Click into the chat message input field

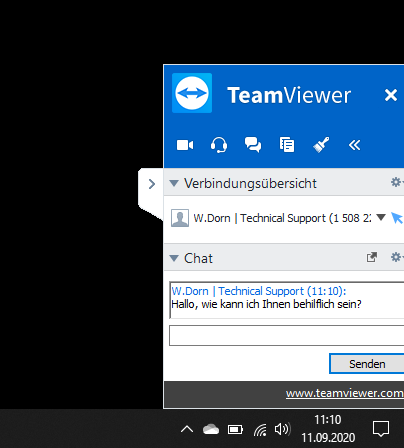click(x=287, y=336)
